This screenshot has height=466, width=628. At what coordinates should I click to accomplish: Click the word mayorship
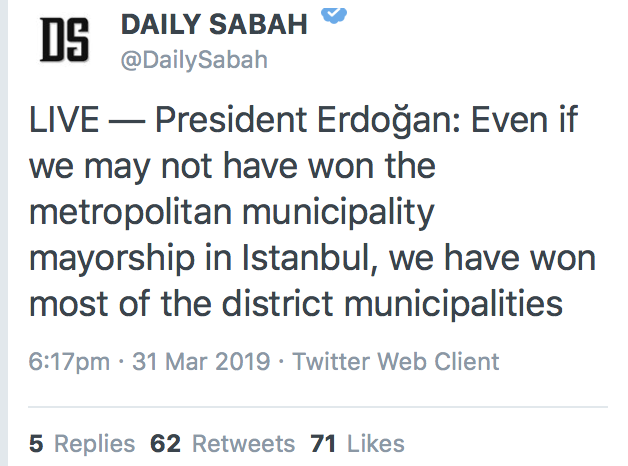(112, 259)
